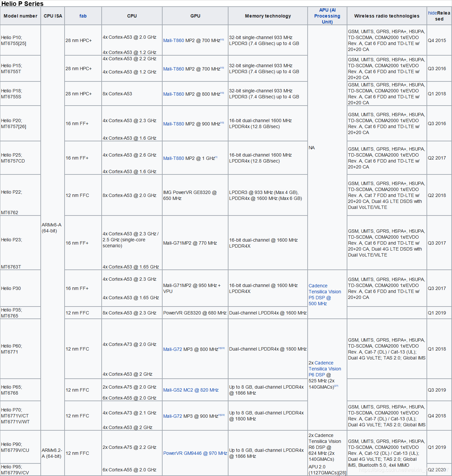
Task: Open Mali-T860 link in Helio P10 row
Action: (174, 40)
